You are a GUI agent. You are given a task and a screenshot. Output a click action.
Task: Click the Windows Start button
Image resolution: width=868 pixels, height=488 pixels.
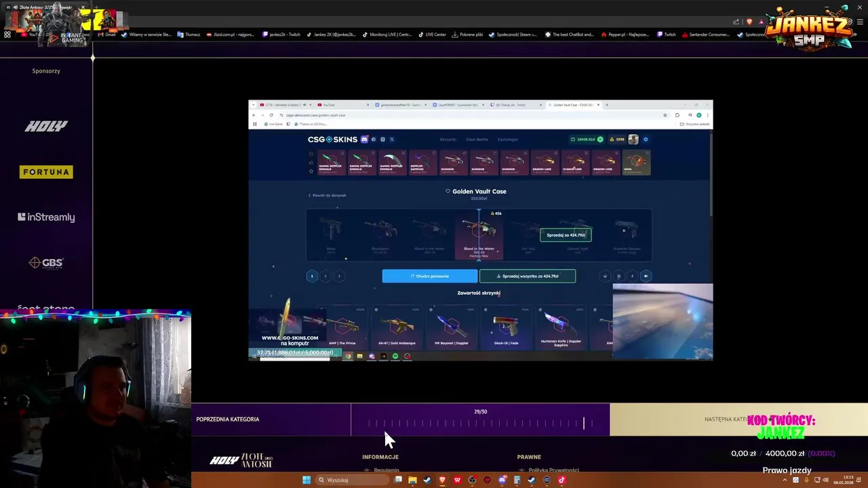pos(307,480)
